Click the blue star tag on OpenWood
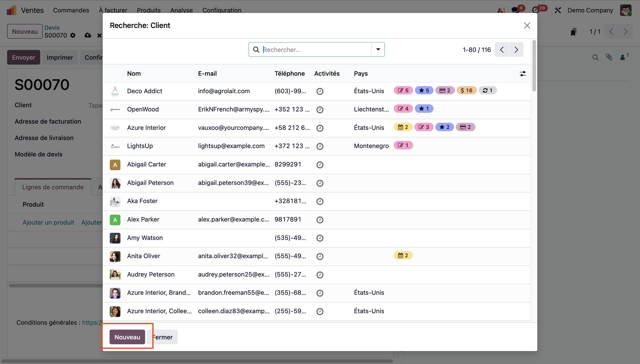Image resolution: width=640 pixels, height=364 pixels. tap(424, 109)
